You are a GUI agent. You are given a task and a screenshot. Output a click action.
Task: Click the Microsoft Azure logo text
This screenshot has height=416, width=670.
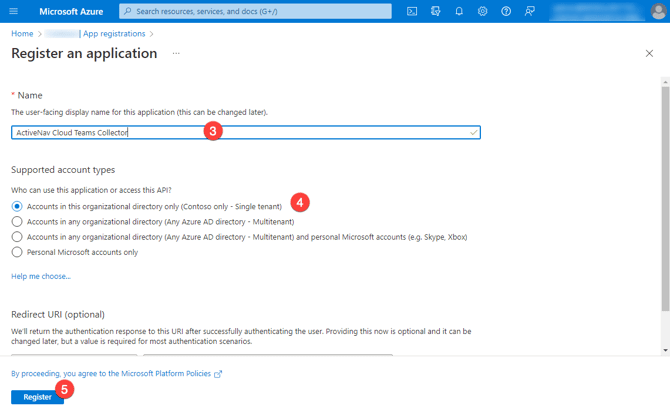click(71, 12)
